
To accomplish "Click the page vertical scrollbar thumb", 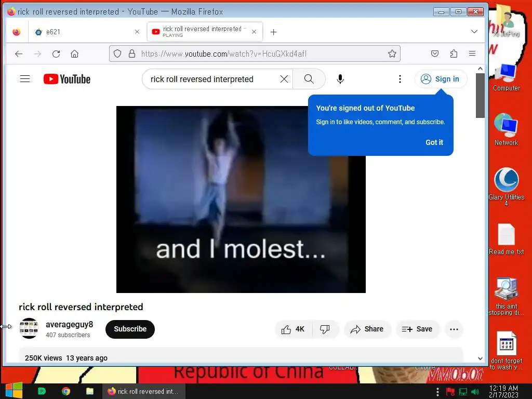I will pyautogui.click(x=480, y=96).
